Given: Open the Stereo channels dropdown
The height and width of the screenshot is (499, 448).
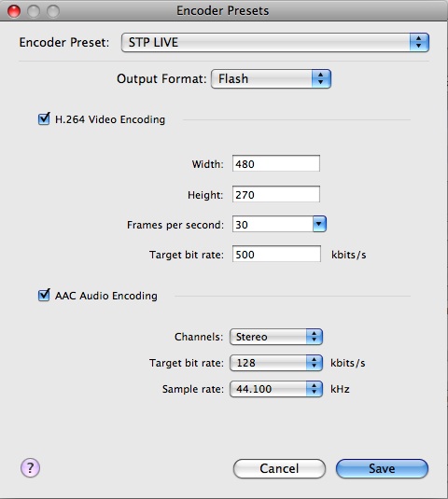Looking at the screenshot, I should [276, 337].
